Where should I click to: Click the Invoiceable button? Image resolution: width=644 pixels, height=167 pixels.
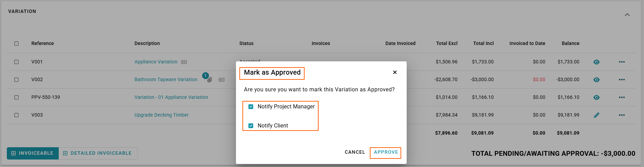[33, 153]
